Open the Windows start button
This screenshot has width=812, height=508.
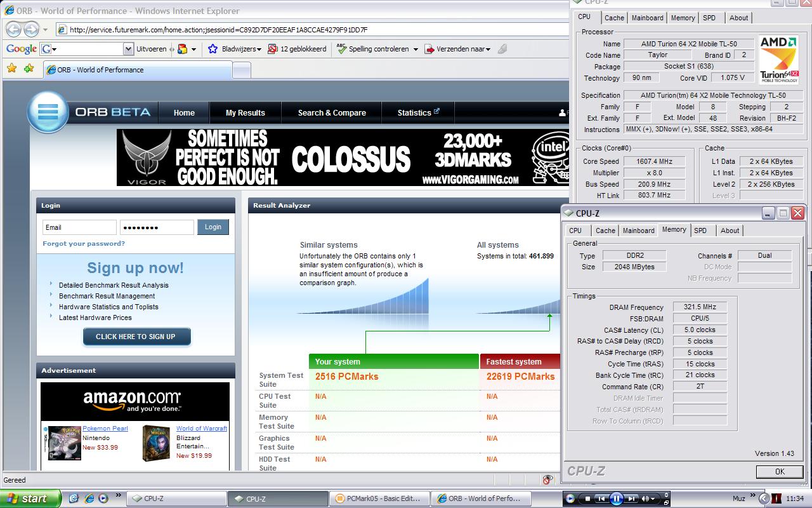click(30, 498)
